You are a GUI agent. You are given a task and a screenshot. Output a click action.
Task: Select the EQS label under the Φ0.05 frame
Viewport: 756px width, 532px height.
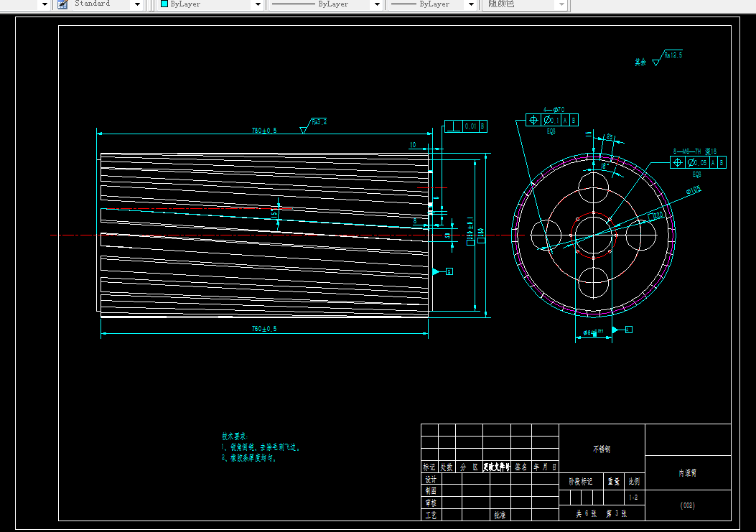(696, 174)
